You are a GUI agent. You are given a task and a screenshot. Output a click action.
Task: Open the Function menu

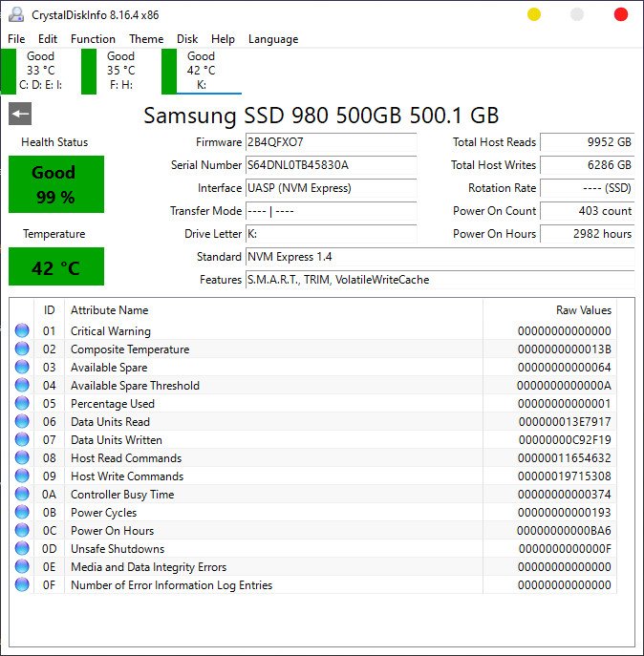coord(93,39)
